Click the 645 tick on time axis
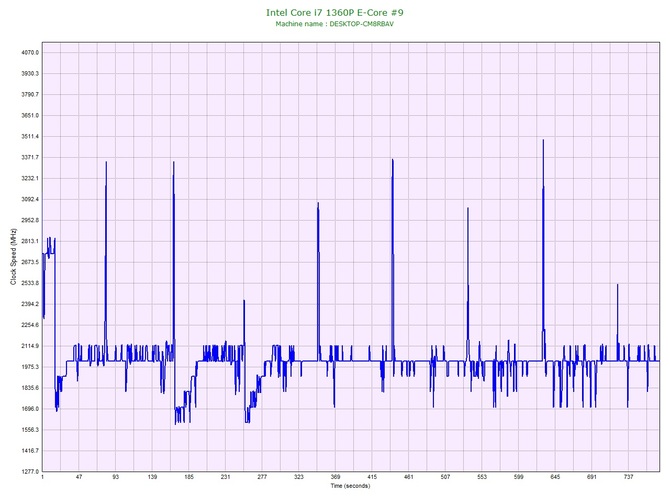This screenshot has width=670, height=503. point(555,477)
